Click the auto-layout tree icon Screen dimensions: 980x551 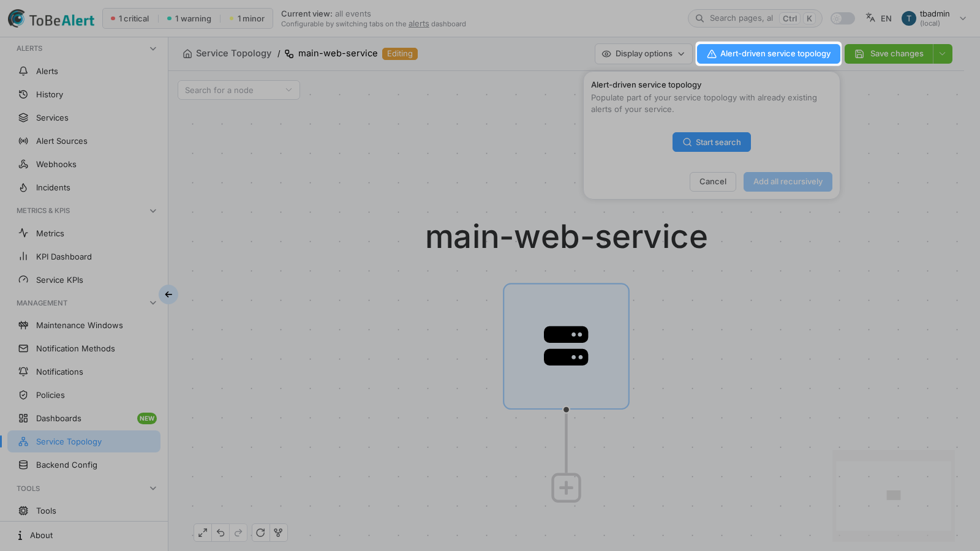tap(278, 533)
